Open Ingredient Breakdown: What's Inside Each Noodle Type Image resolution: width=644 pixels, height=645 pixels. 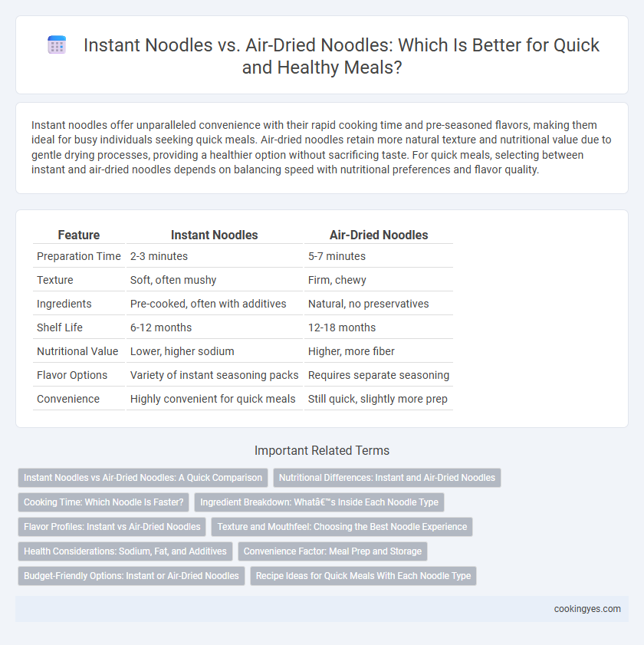click(319, 502)
